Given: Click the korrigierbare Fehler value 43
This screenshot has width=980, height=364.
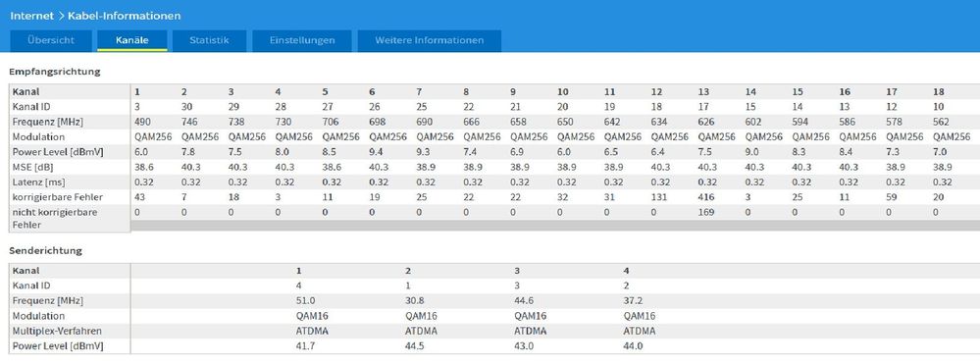Looking at the screenshot, I should coord(140,197).
